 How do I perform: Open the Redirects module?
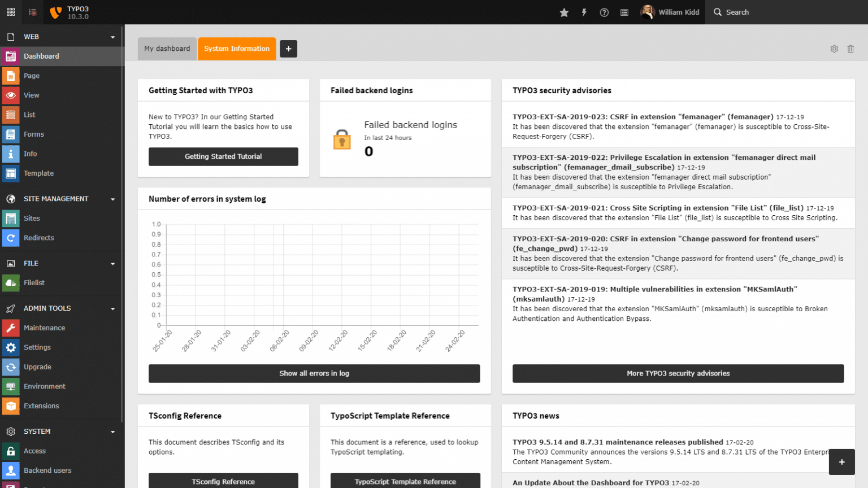tap(39, 238)
